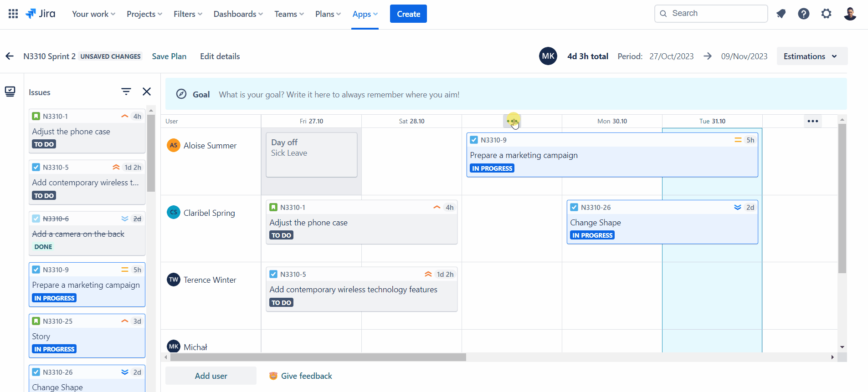Viewport: 868px width, 392px height.
Task: Click the Goal compass icon
Action: [x=181, y=94]
